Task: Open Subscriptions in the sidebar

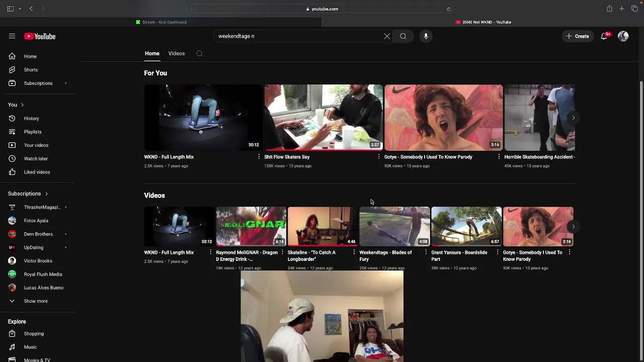Action: pos(38,83)
